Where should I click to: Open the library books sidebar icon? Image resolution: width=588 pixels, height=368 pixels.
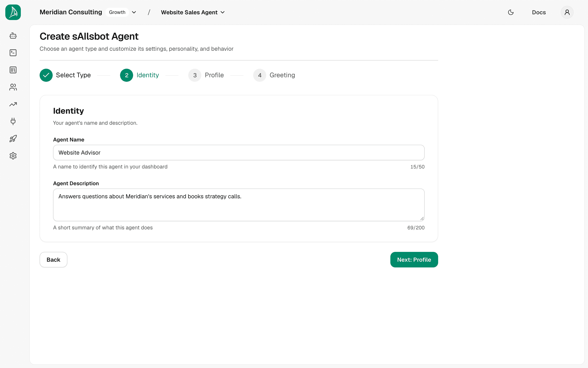[x=13, y=70]
